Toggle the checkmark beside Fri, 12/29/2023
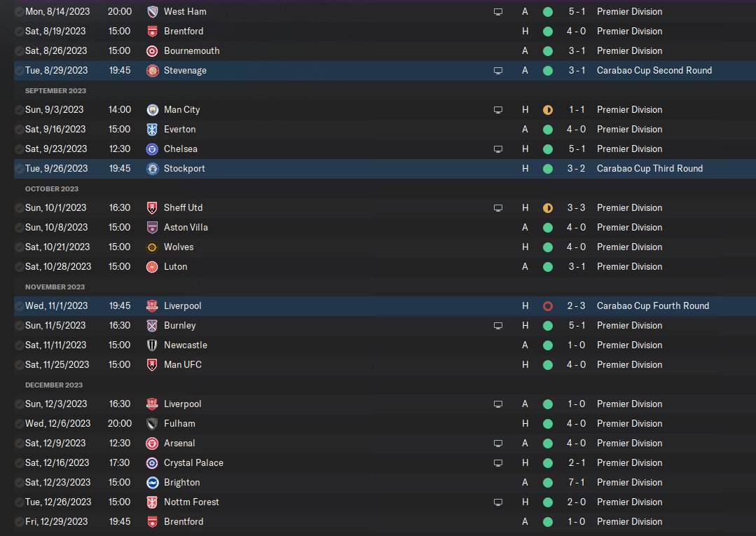756x536 pixels. (x=20, y=522)
